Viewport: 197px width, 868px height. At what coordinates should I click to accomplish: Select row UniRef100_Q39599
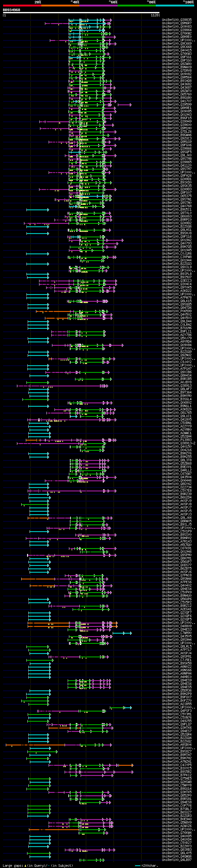pyautogui.click(x=177, y=104)
